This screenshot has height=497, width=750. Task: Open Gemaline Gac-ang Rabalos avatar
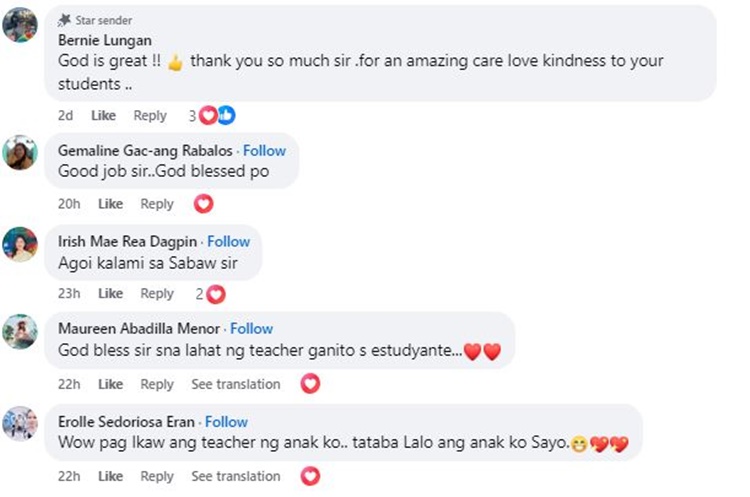[20, 153]
